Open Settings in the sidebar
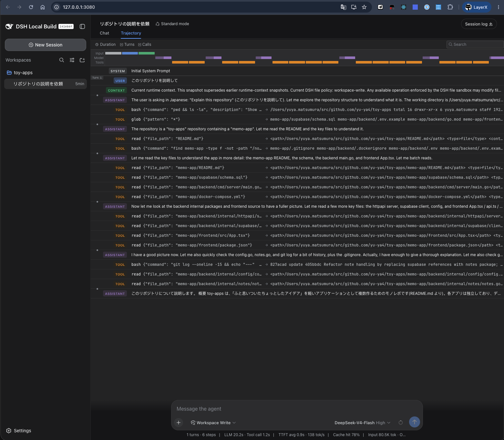 pos(19,431)
